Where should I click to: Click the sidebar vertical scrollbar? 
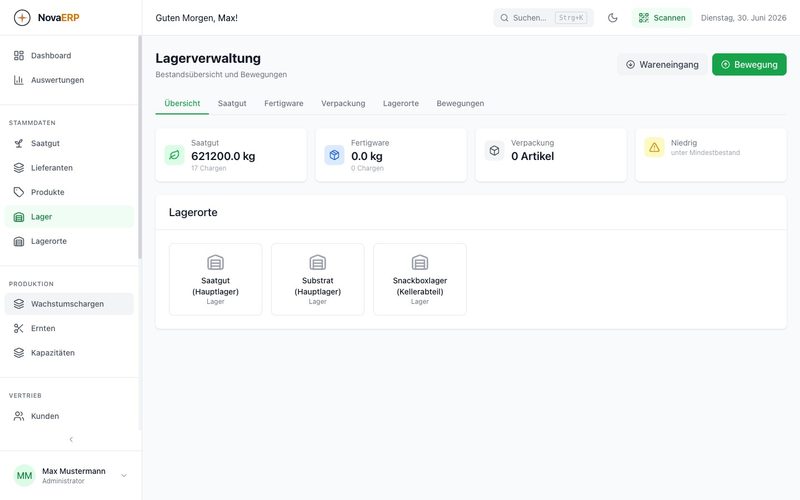[x=140, y=147]
